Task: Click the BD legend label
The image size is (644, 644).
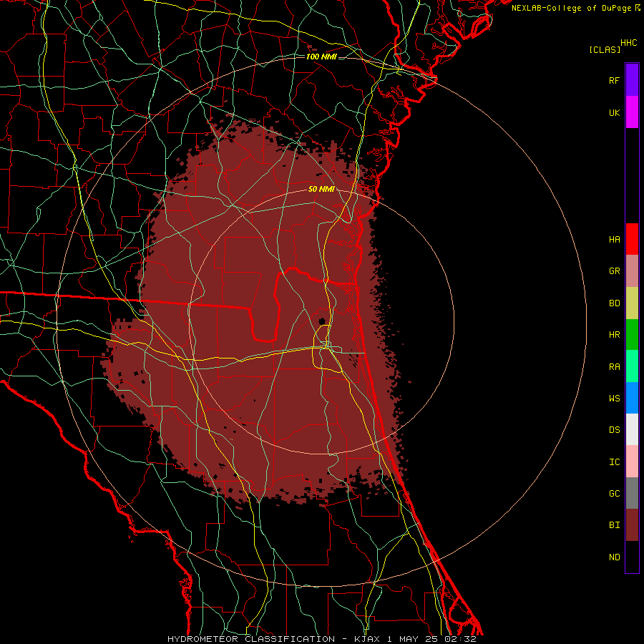Action: [x=614, y=303]
